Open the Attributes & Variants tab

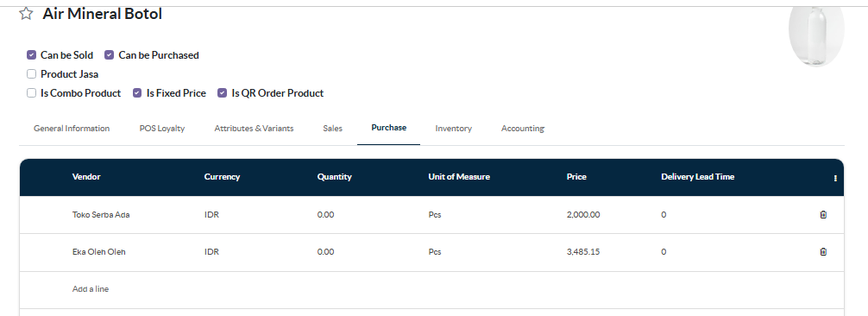(x=254, y=128)
